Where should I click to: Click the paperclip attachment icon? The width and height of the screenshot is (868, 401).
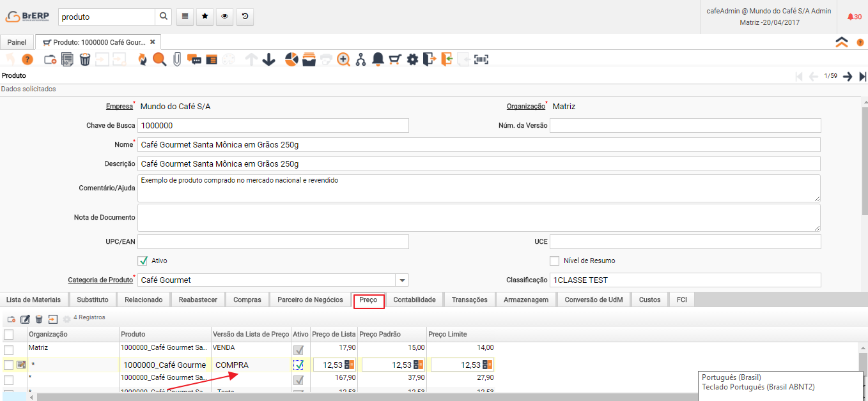click(x=177, y=59)
